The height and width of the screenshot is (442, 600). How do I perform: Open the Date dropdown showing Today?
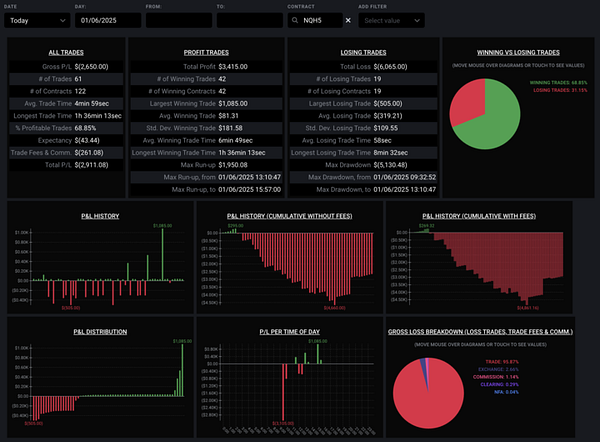(x=37, y=20)
